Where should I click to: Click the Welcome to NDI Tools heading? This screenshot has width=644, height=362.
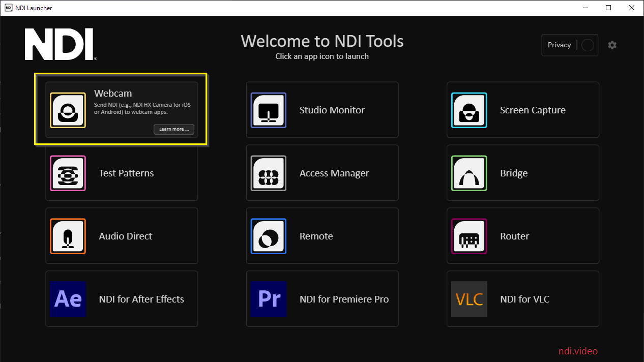(x=322, y=41)
